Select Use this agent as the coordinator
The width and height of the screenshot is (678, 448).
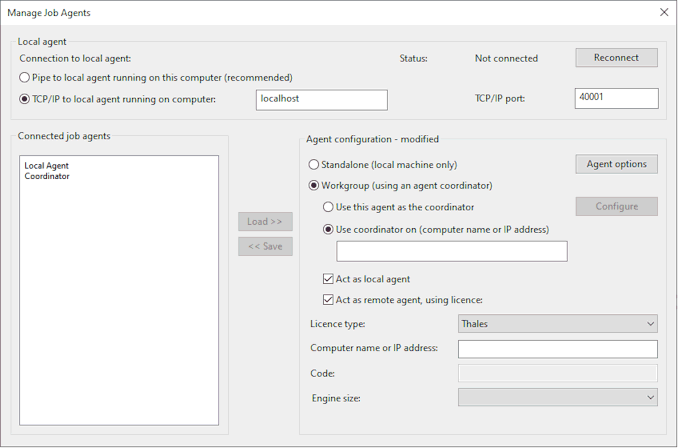tap(329, 207)
